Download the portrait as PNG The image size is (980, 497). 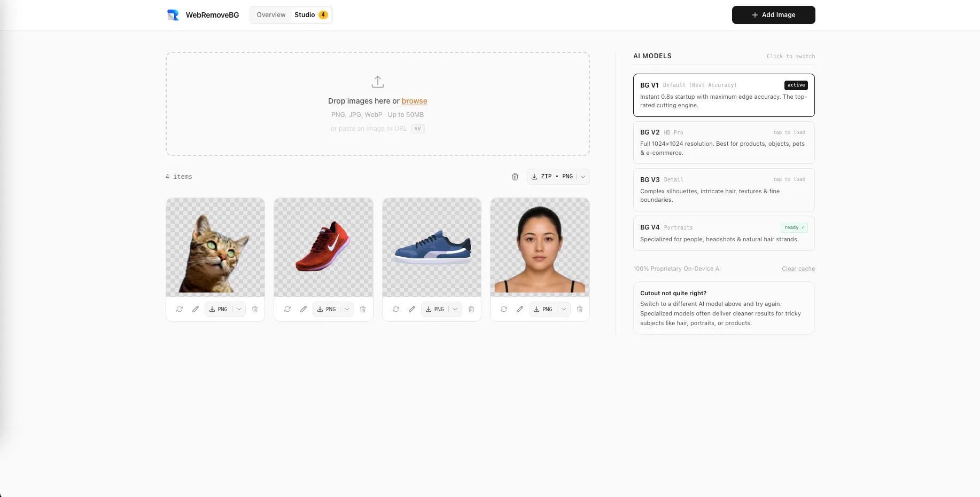543,309
